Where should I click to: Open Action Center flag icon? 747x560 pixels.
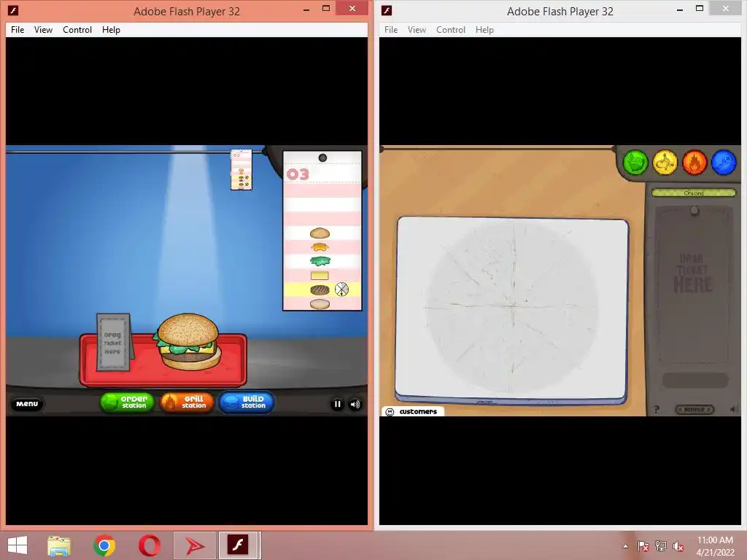coord(643,546)
